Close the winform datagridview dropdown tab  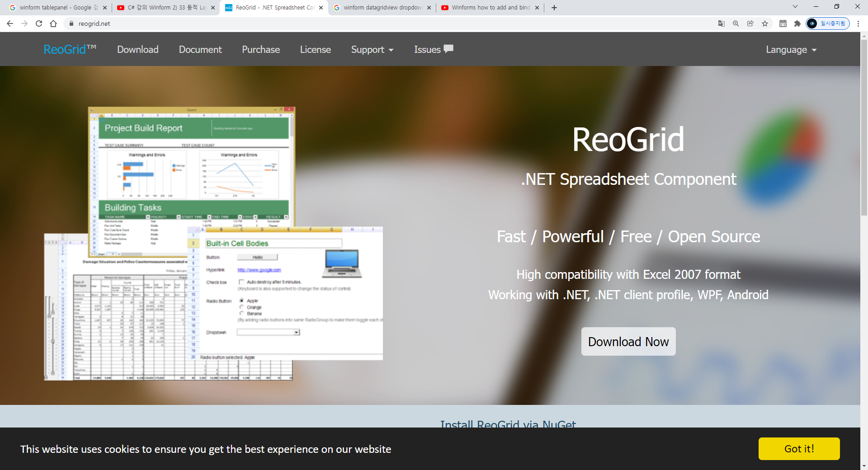(429, 8)
